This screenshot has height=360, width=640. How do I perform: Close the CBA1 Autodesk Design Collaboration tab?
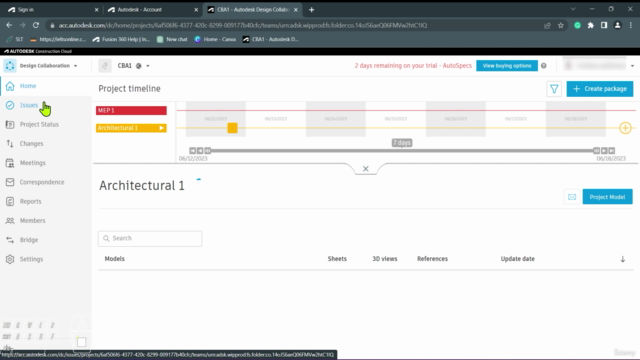(296, 9)
